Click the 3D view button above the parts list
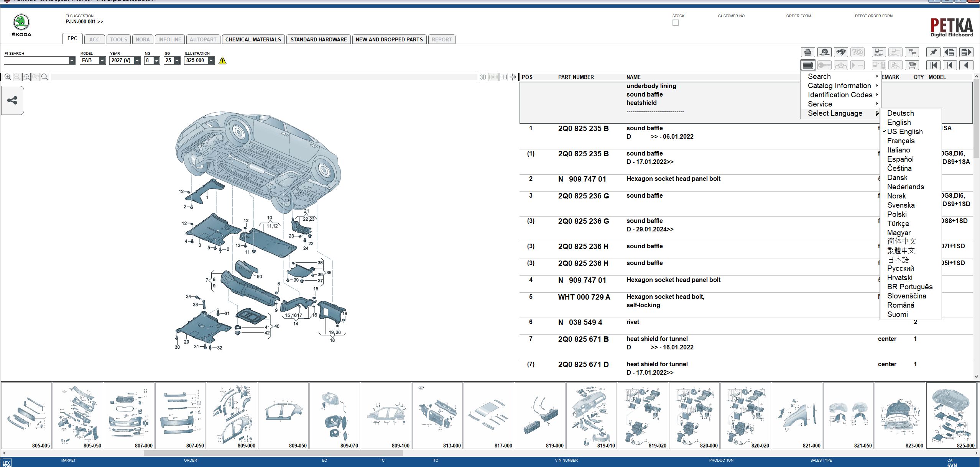 [482, 77]
